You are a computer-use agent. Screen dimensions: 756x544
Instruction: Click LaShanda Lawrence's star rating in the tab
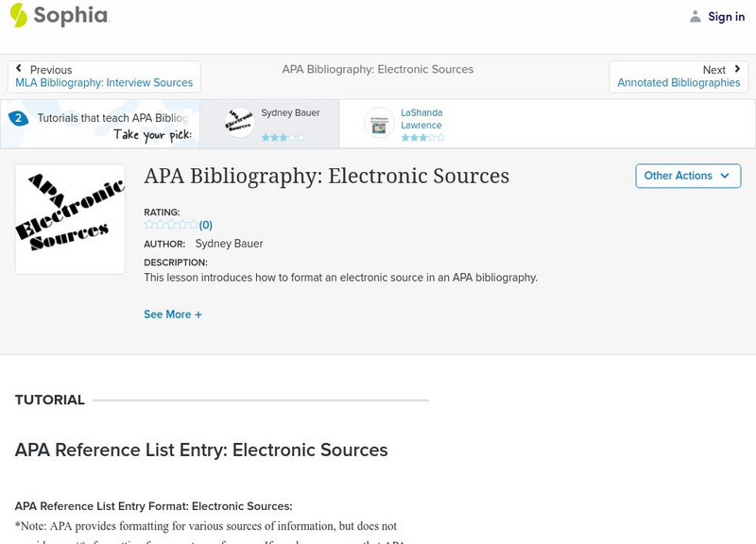click(x=422, y=138)
